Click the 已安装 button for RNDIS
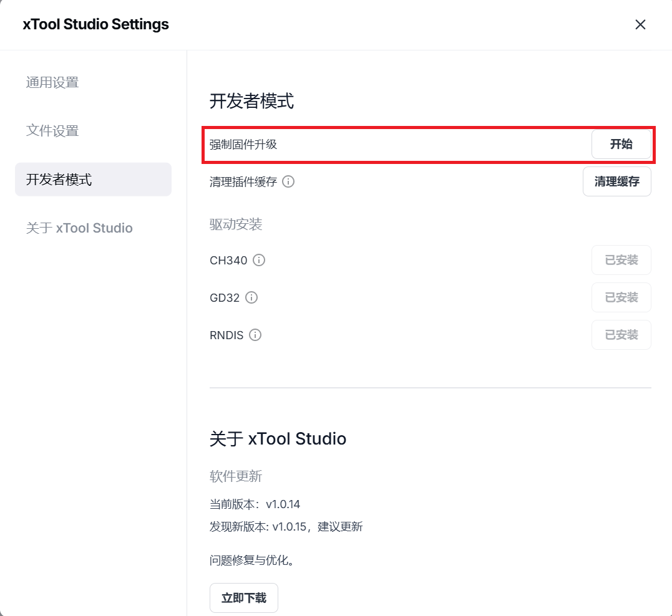 coord(621,335)
